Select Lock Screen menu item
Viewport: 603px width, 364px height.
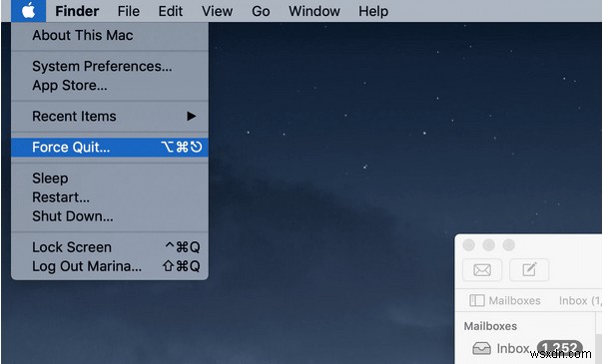110,247
